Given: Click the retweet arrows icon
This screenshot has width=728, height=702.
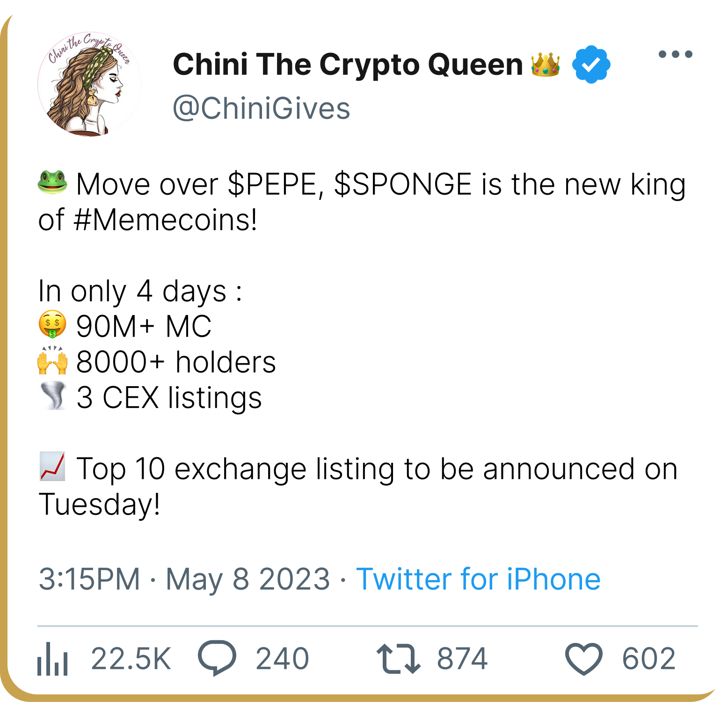Looking at the screenshot, I should [398, 658].
